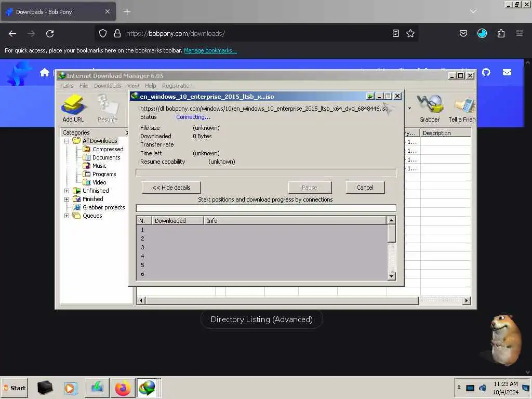
Task: Click the Firefox taskbar icon
Action: (123, 388)
